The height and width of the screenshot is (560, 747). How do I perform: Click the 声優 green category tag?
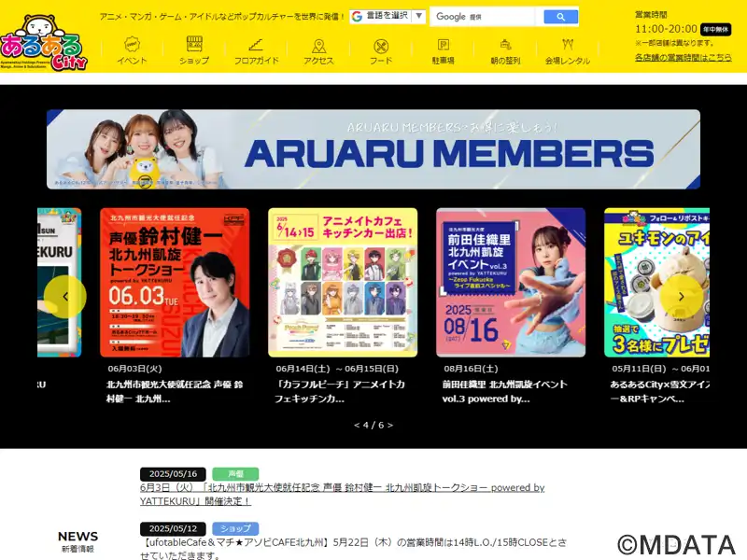coord(235,474)
